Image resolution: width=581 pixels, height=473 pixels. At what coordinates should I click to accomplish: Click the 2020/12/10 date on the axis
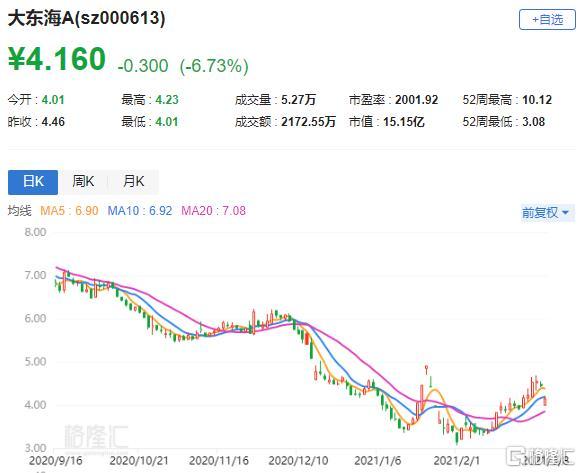click(298, 461)
